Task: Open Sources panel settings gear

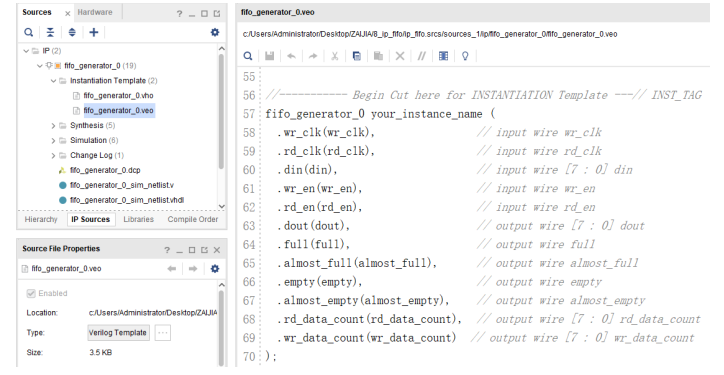Action: [x=215, y=32]
